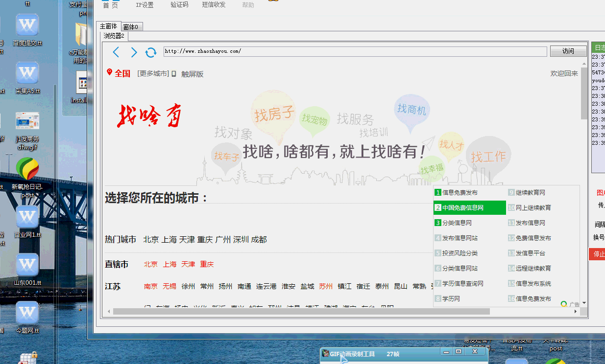
Task: Open ad link 信息免费发布 numbered 1
Action: pyautogui.click(x=460, y=193)
